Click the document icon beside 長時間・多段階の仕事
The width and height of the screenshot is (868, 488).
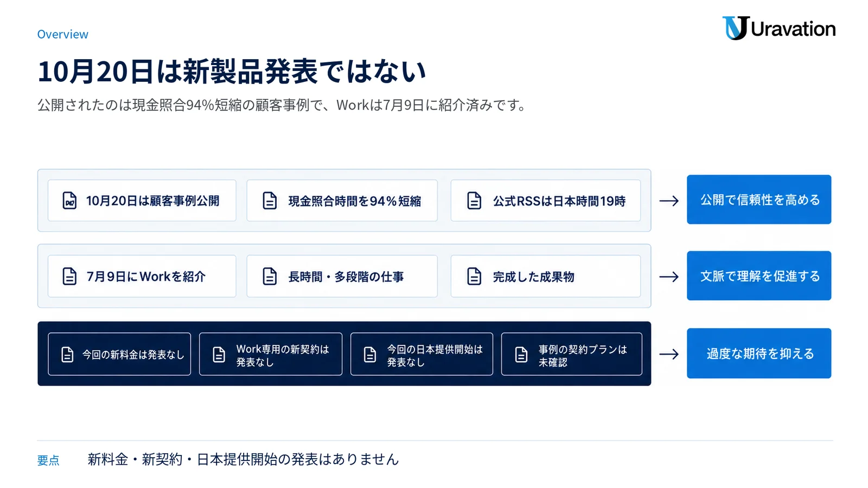click(x=270, y=277)
